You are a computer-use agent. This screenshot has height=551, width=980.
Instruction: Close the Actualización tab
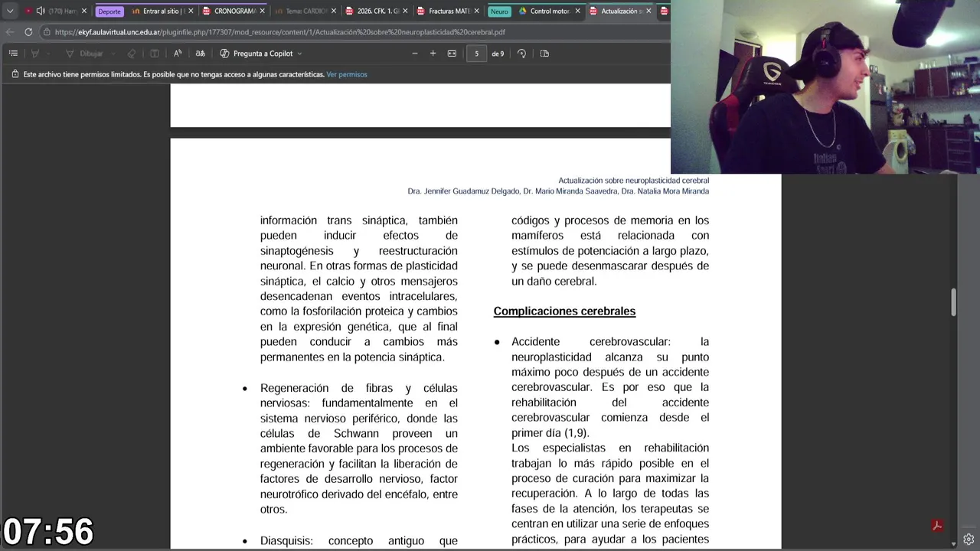click(x=649, y=11)
